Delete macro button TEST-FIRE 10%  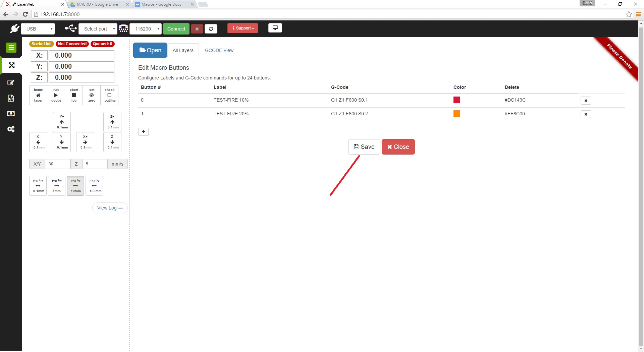coord(586,101)
